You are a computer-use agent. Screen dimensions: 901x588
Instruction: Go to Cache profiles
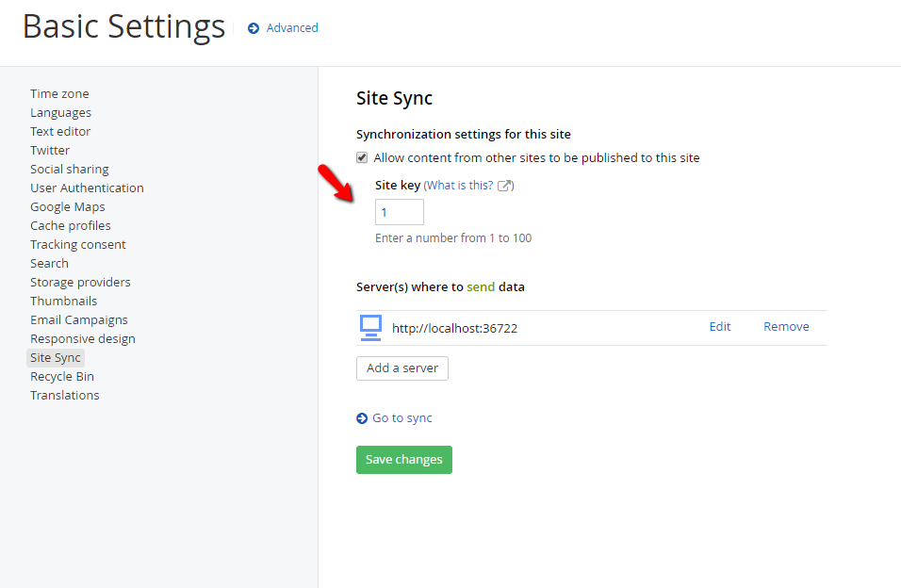tap(71, 226)
